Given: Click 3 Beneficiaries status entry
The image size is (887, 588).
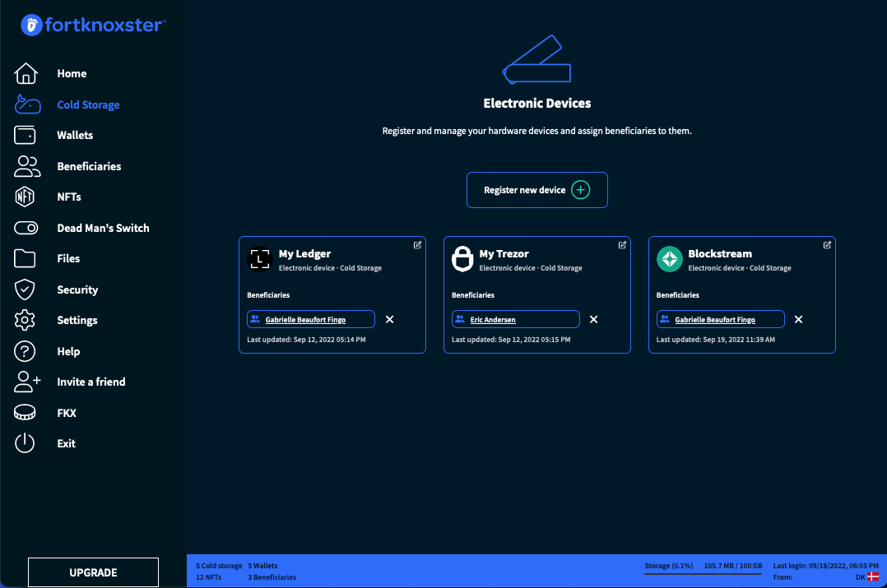Looking at the screenshot, I should point(272,577).
